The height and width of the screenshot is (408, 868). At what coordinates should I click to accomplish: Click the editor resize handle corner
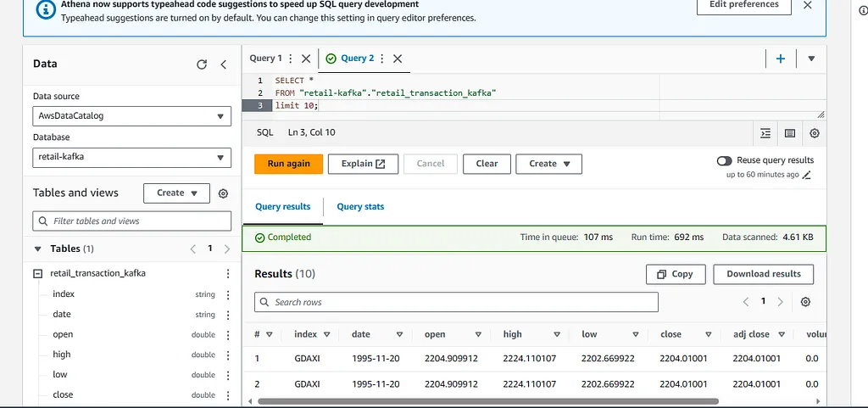click(x=821, y=115)
